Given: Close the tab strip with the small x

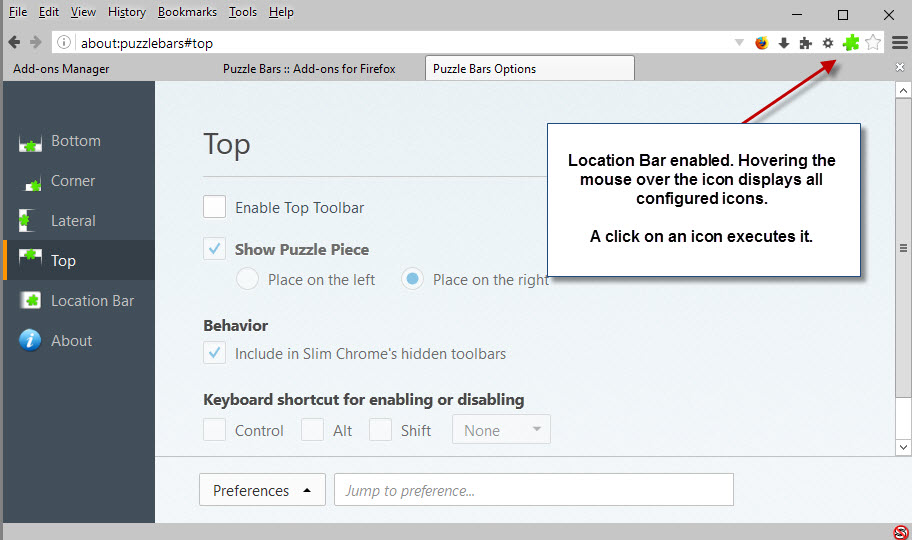Looking at the screenshot, I should coord(900,68).
